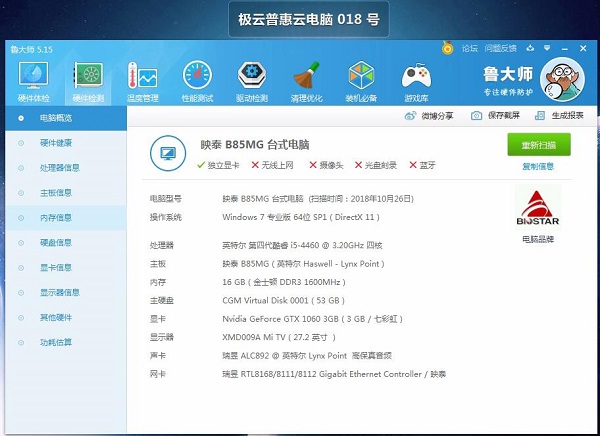Click the desktop computer circle icon
Image resolution: width=600 pixels, height=436 pixels.
[x=168, y=153]
